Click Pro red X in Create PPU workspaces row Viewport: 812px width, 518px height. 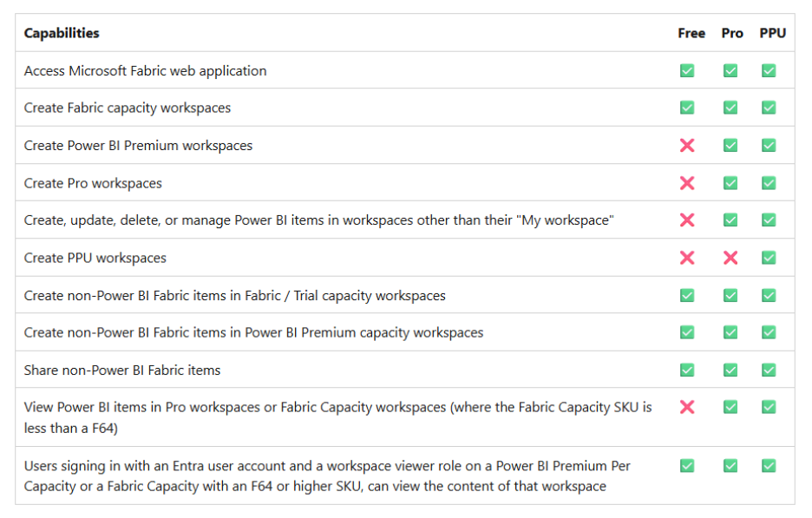tap(730, 258)
